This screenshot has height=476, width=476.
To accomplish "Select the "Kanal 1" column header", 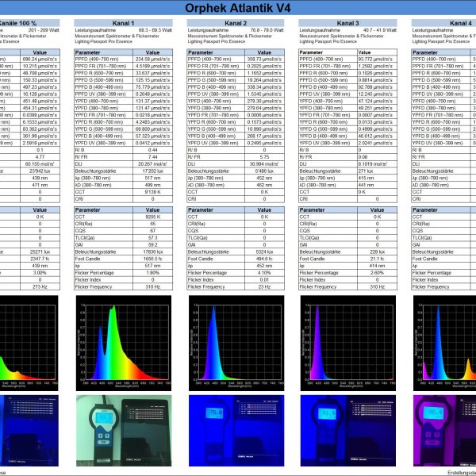I will pyautogui.click(x=123, y=23).
